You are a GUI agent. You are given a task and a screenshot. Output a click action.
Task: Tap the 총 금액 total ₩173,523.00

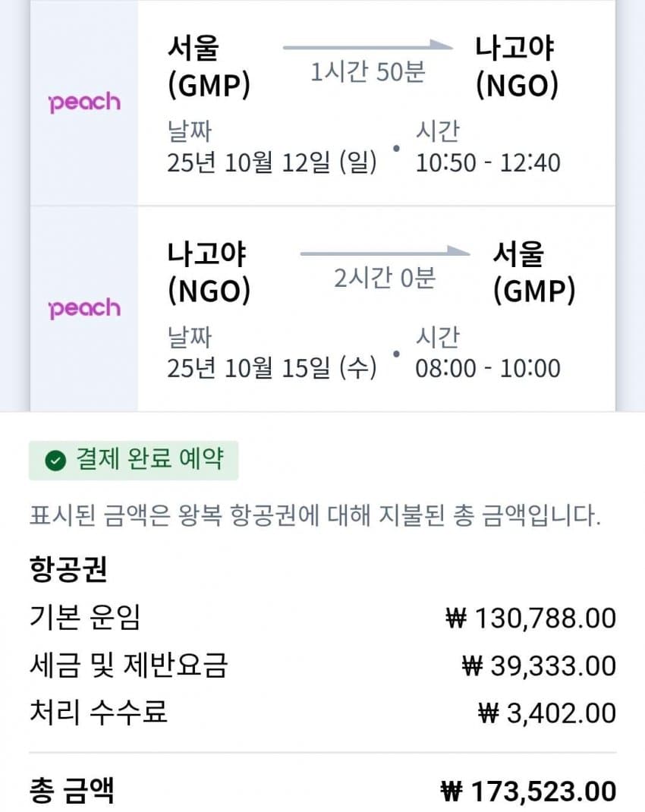(528, 792)
